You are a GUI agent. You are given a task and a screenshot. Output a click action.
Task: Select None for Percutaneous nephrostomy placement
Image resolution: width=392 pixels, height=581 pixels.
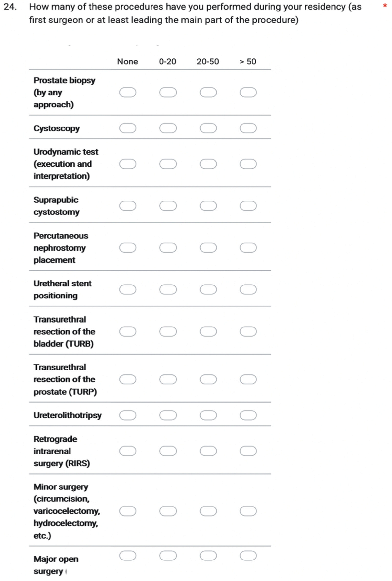128,248
